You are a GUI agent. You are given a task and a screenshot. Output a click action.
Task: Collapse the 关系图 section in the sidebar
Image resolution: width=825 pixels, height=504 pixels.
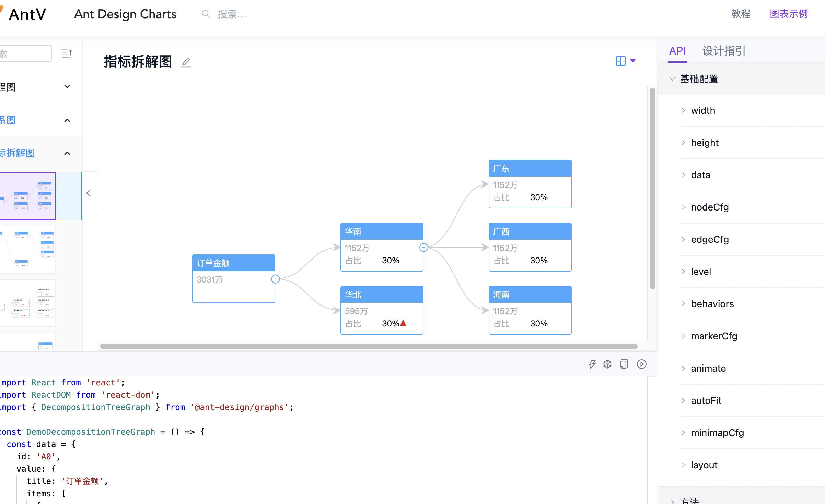click(67, 120)
